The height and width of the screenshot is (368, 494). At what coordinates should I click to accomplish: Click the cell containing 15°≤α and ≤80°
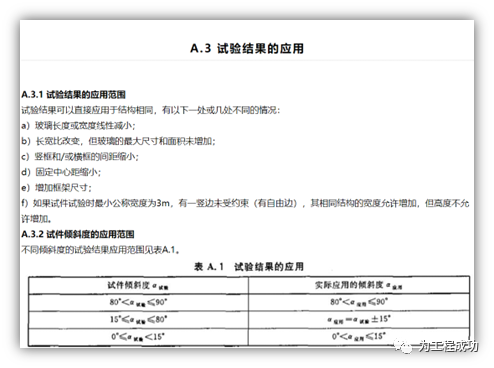coord(138,320)
